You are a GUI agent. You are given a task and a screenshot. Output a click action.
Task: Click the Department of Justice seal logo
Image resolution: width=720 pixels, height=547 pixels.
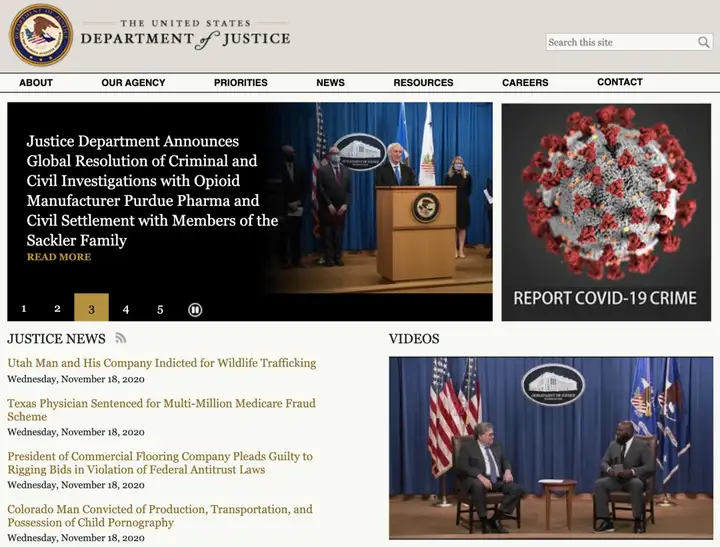[x=41, y=35]
